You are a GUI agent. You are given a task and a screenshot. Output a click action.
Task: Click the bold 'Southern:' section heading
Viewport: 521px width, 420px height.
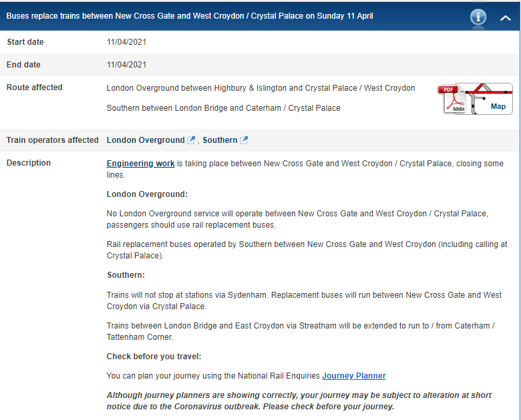(x=126, y=275)
